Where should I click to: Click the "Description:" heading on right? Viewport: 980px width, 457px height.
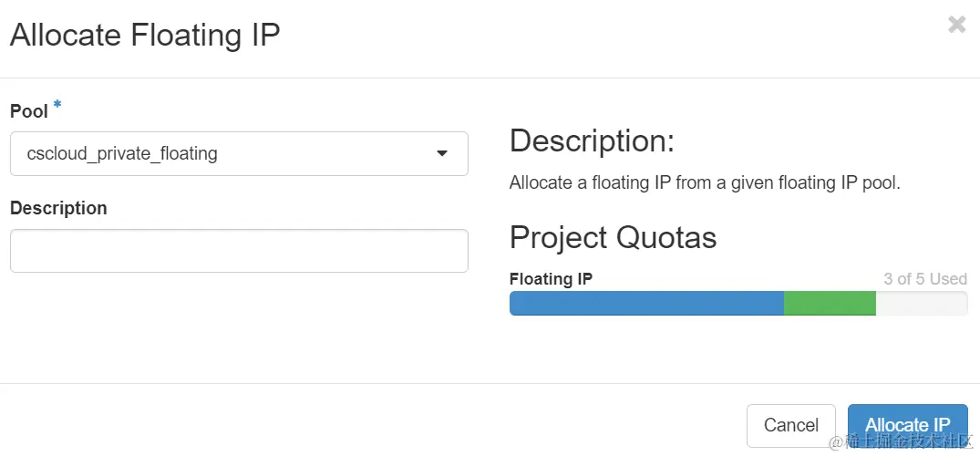592,141
